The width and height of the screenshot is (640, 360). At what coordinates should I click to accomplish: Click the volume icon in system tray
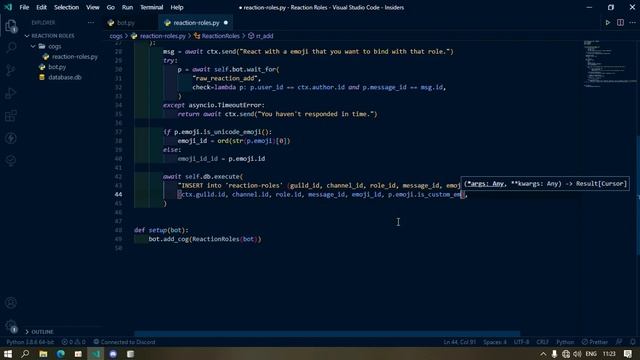[x=577, y=354]
